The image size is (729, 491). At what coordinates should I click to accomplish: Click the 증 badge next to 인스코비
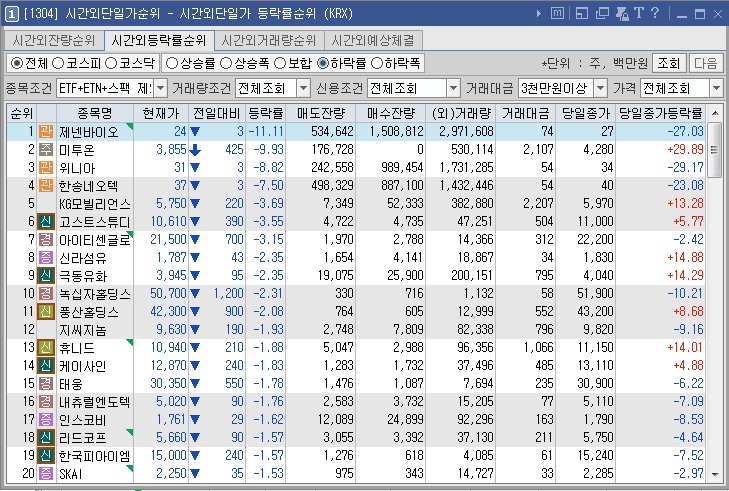46,419
